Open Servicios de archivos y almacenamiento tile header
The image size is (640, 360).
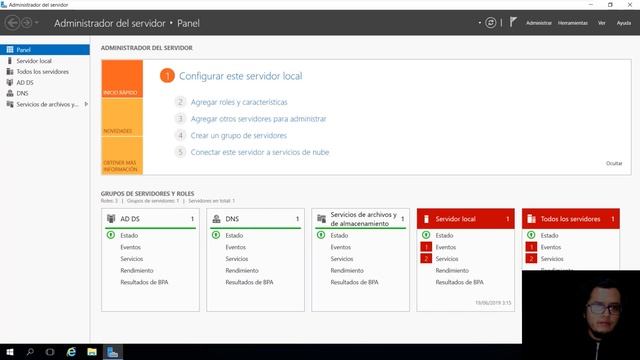pos(360,219)
